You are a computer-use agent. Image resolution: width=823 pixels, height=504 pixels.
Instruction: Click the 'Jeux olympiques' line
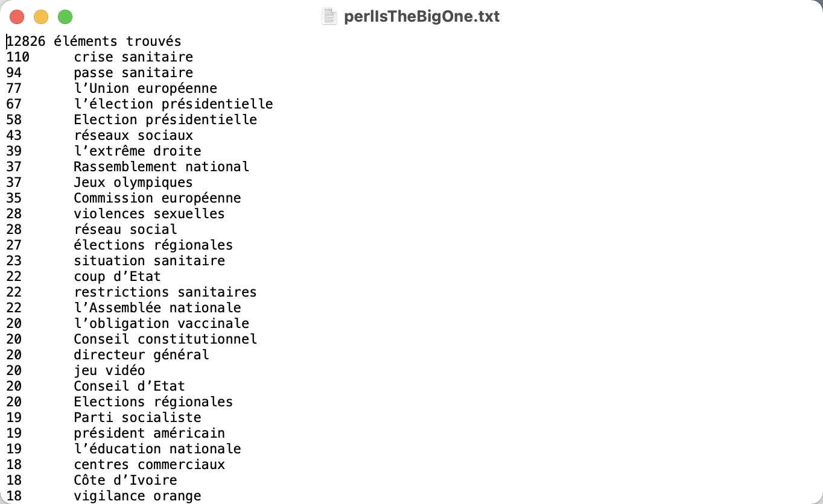pyautogui.click(x=133, y=182)
